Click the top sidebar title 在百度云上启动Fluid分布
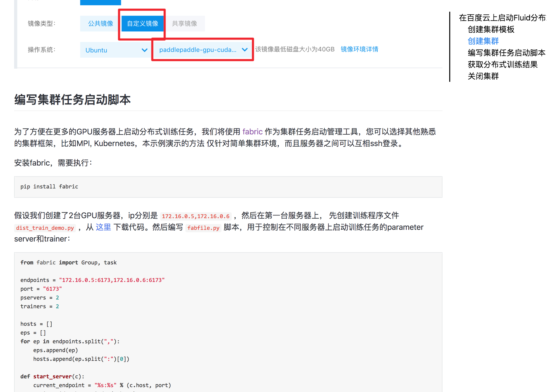This screenshot has width=550, height=392. point(502,18)
